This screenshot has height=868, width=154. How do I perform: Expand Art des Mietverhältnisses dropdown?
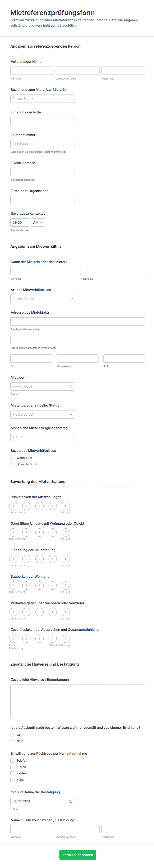tap(42, 299)
